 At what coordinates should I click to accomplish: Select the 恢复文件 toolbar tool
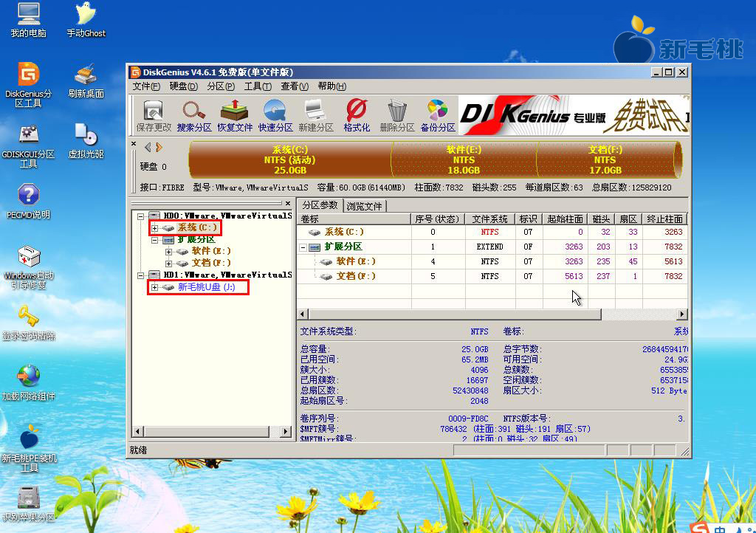pyautogui.click(x=235, y=116)
